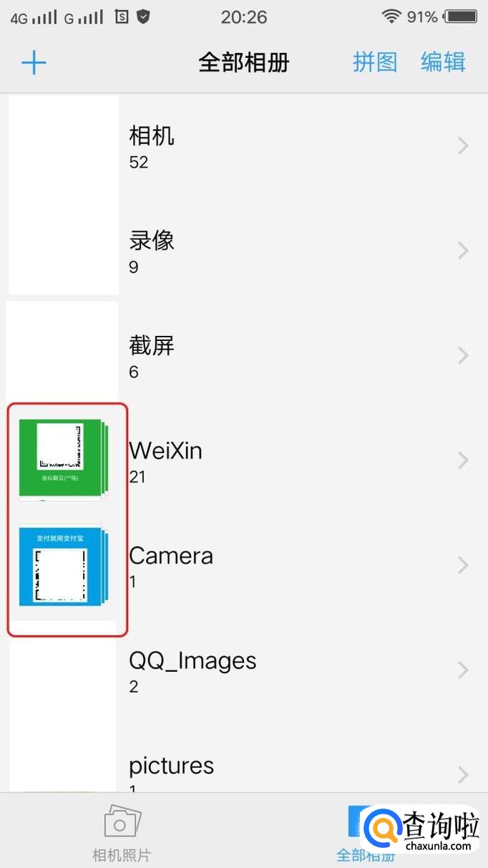The height and width of the screenshot is (868, 488).
Task: Tap the battery status icon
Action: pyautogui.click(x=461, y=17)
